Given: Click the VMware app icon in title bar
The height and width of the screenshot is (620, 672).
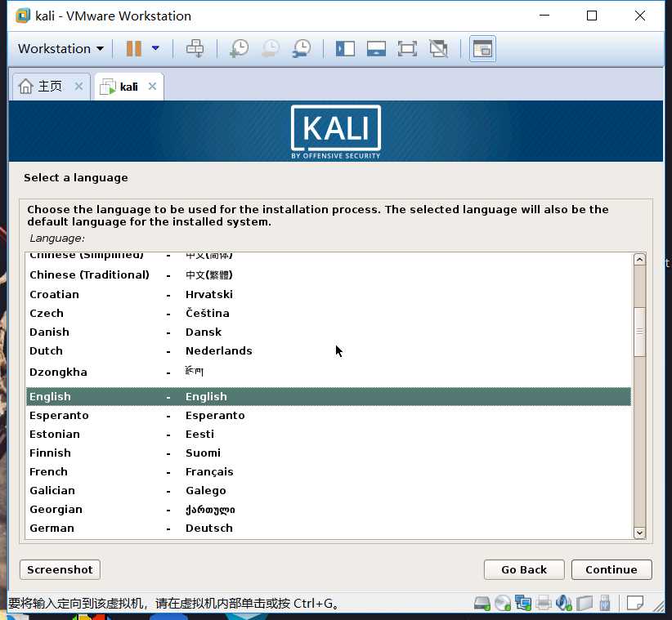Looking at the screenshot, I should click(x=23, y=16).
